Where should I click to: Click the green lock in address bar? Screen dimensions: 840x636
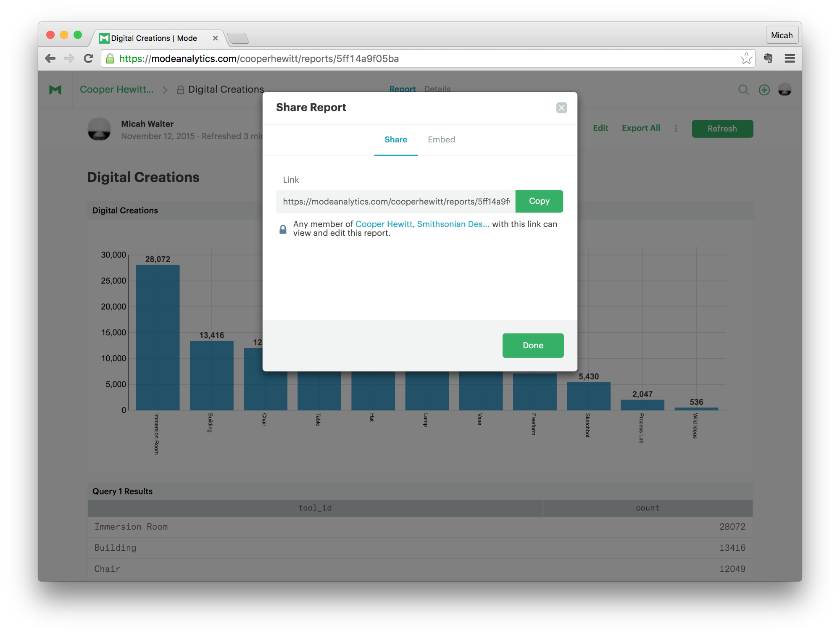tap(110, 58)
